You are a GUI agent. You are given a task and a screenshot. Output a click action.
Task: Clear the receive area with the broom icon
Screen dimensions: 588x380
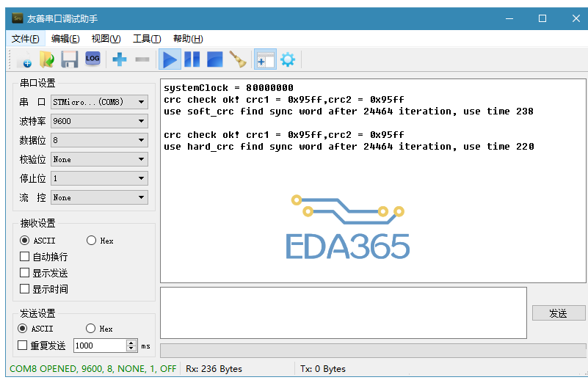pos(238,59)
